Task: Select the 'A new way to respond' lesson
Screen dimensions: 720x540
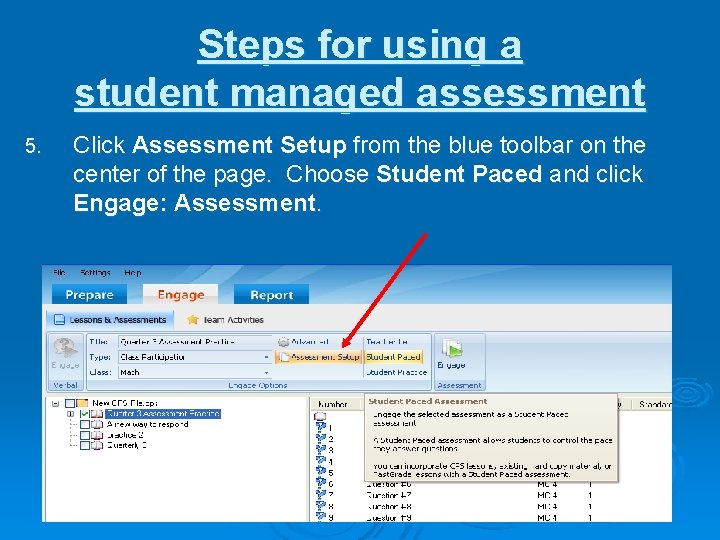Action: click(147, 424)
